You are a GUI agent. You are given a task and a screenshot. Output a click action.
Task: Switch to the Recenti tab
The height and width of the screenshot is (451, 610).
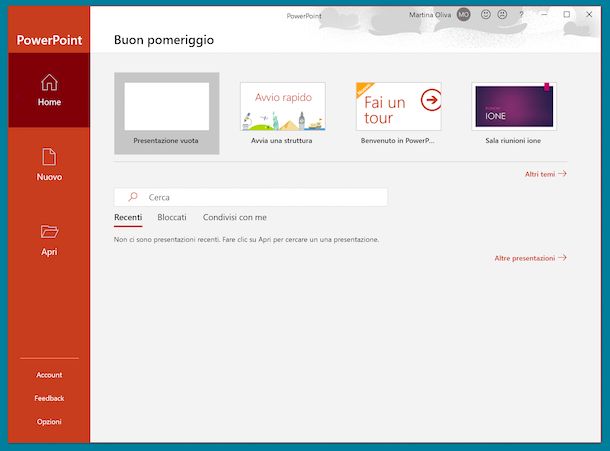coord(128,218)
